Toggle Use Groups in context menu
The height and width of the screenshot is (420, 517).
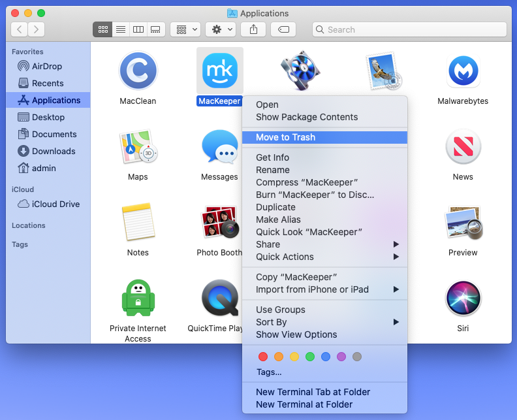[325, 310]
